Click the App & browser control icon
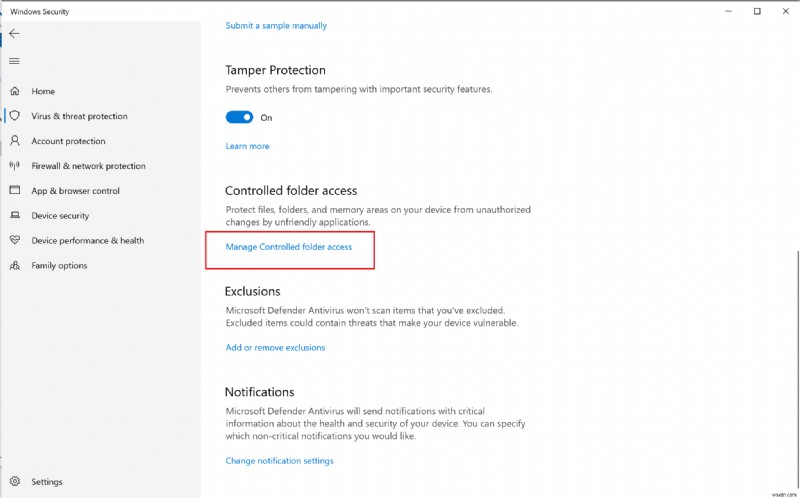The width and height of the screenshot is (800, 498). (14, 191)
